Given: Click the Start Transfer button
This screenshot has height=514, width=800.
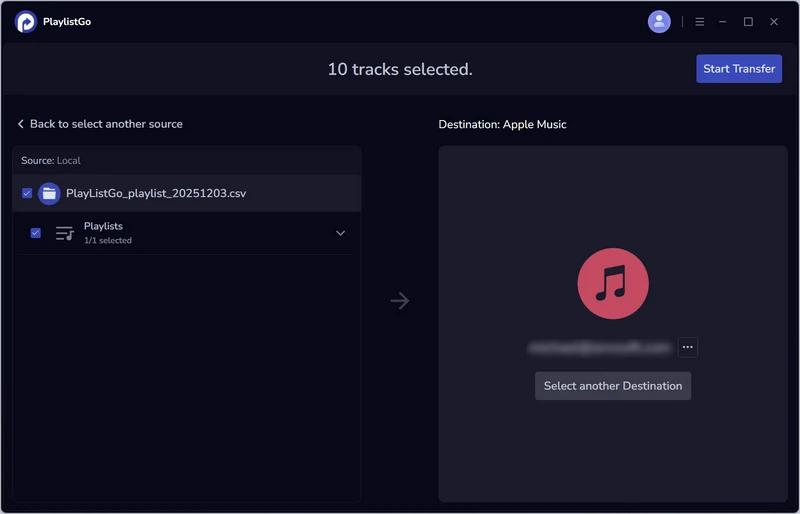Looking at the screenshot, I should pos(739,68).
